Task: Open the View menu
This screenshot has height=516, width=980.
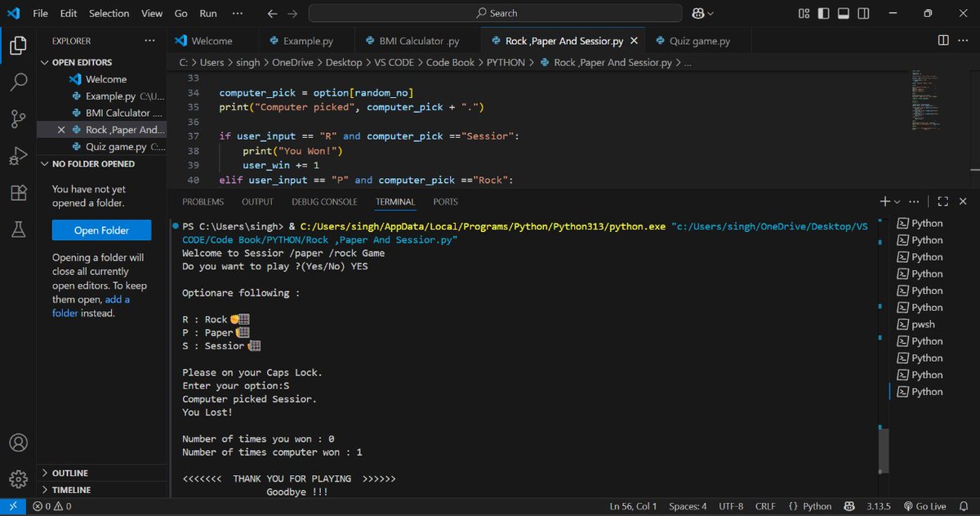Action: (152, 13)
